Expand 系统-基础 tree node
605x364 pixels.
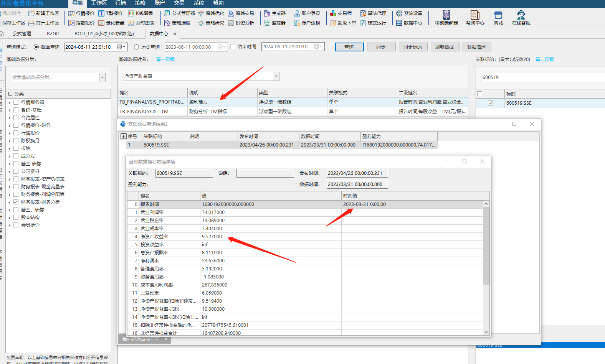coord(10,110)
